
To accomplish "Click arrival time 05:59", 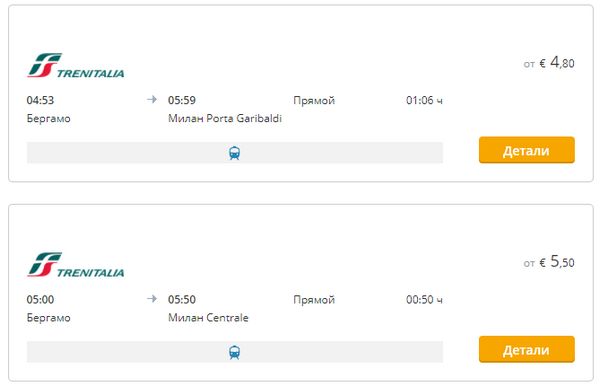I will 182,100.
